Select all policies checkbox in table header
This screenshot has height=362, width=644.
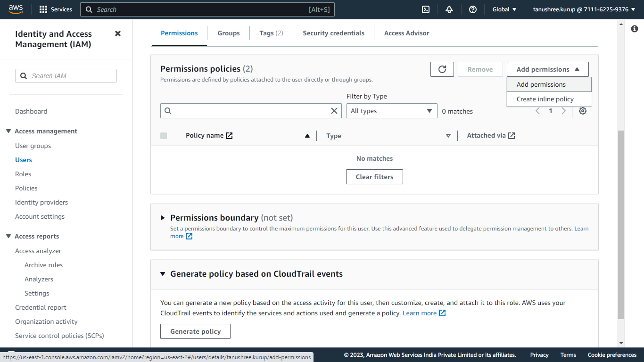point(164,136)
